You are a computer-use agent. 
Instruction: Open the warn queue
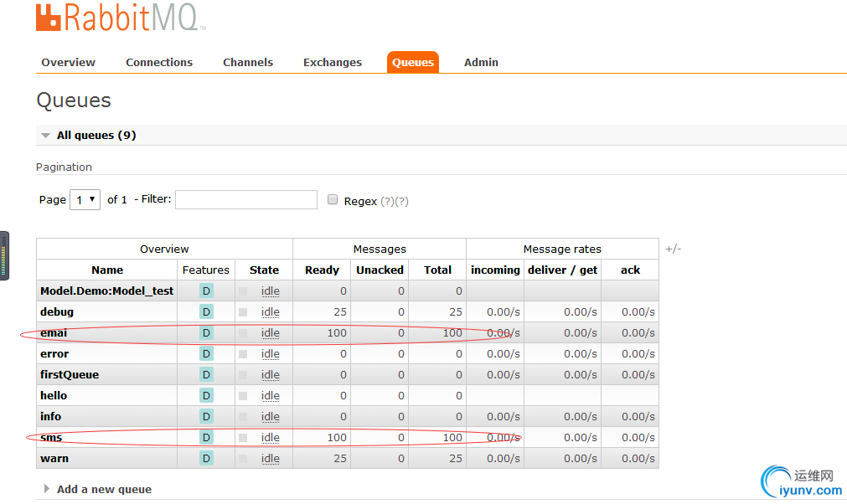coord(54,459)
